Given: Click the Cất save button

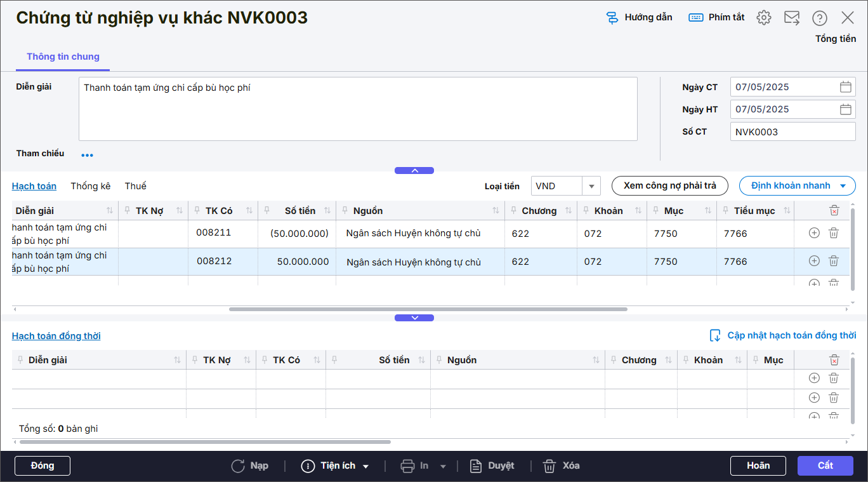Looking at the screenshot, I should click(825, 465).
